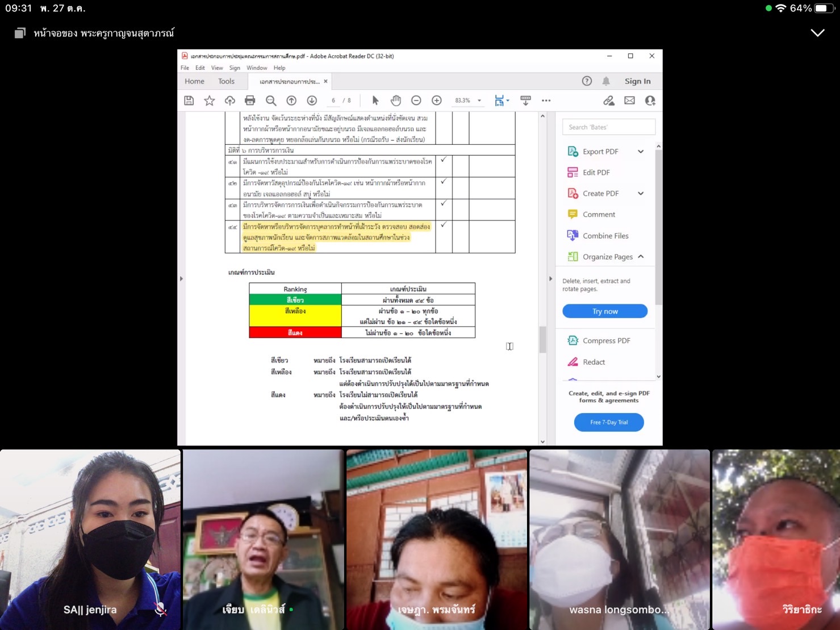Click the star bookmark icon
Viewport: 840px width, 630px height.
(210, 101)
